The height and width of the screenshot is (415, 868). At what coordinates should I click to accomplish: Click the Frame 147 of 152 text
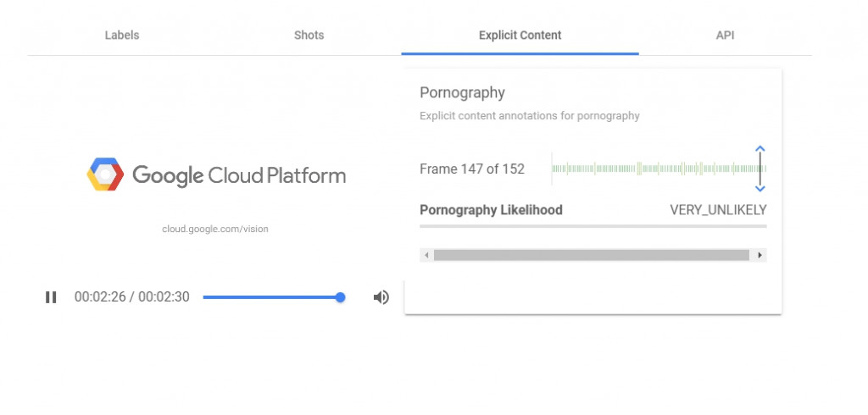(x=472, y=169)
